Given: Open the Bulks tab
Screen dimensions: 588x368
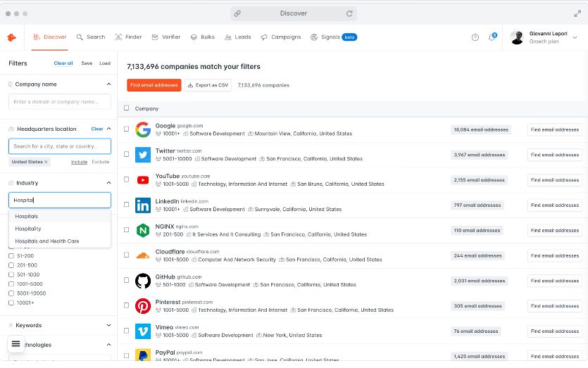Looking at the screenshot, I should click(x=203, y=37).
